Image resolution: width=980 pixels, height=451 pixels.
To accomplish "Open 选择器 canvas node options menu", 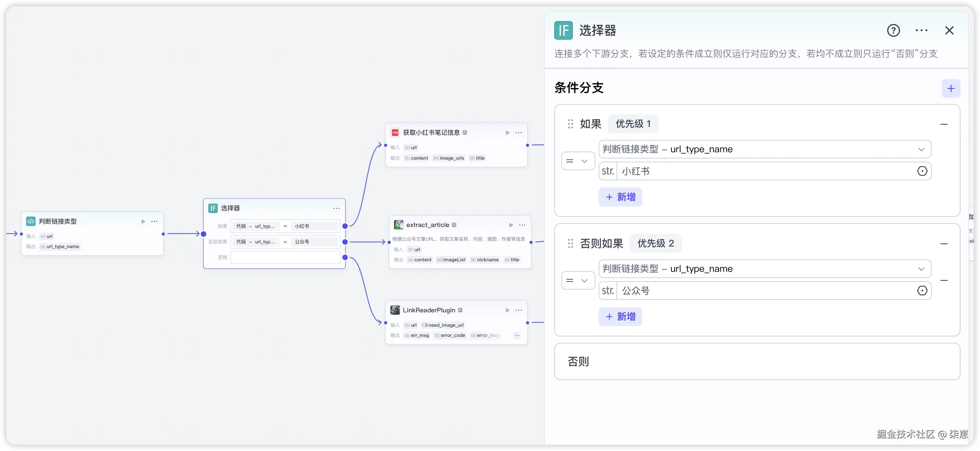I will click(336, 208).
